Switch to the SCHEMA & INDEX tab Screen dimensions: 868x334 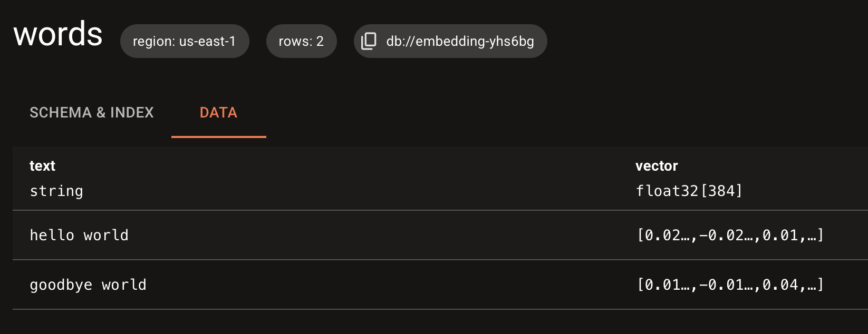92,112
